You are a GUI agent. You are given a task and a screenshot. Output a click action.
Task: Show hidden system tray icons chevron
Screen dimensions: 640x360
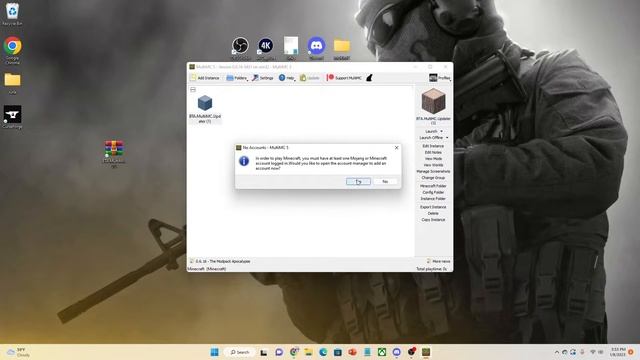point(557,352)
